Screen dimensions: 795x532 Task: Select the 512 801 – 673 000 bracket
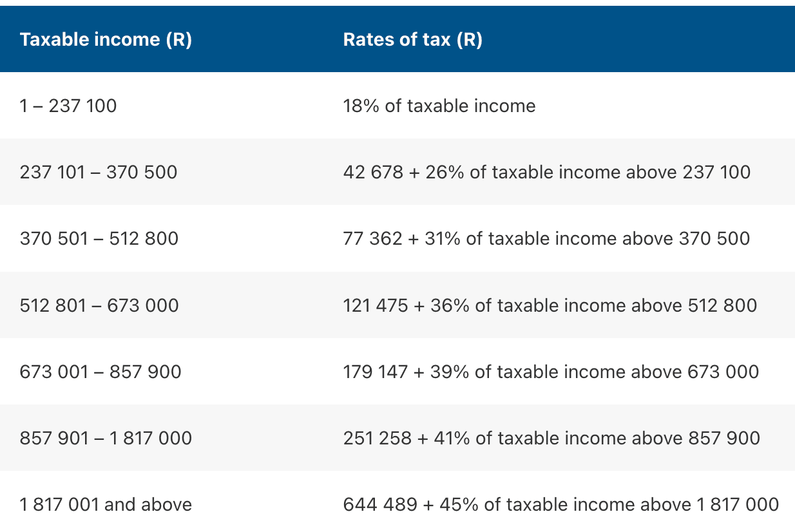[x=99, y=305]
